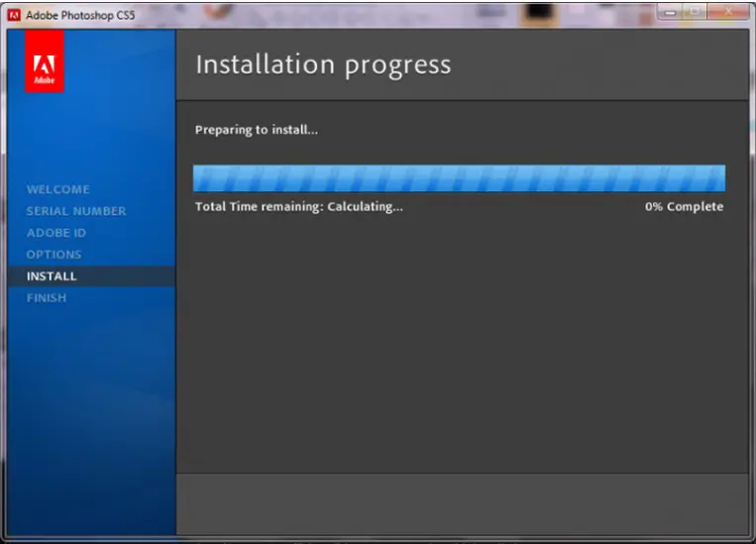
Task: Click the 'Adobe Photoshop CS5' window title
Action: (x=80, y=16)
